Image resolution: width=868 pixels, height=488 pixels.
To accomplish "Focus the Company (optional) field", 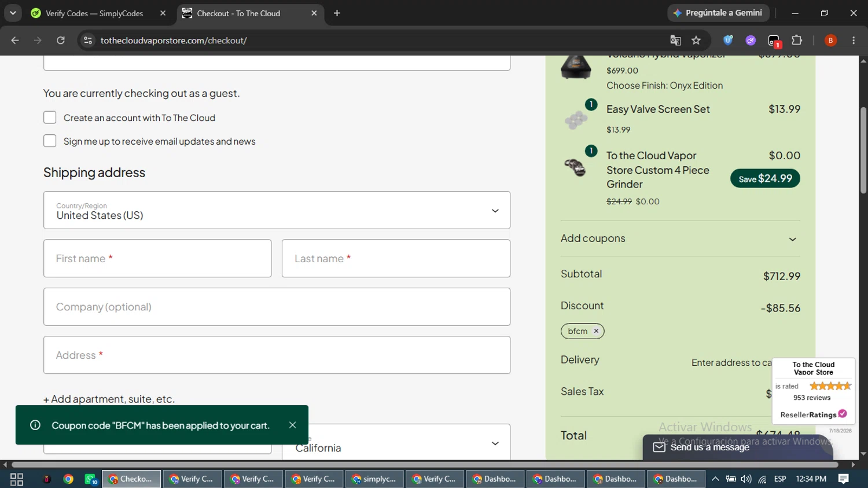I will coord(277,307).
